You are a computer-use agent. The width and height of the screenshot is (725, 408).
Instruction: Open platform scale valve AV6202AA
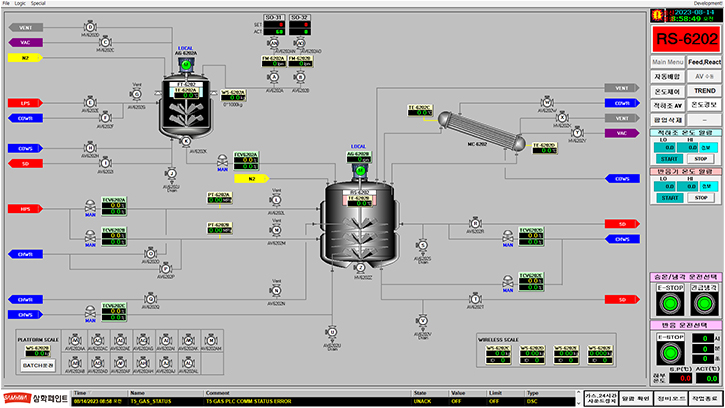pyautogui.click(x=75, y=341)
